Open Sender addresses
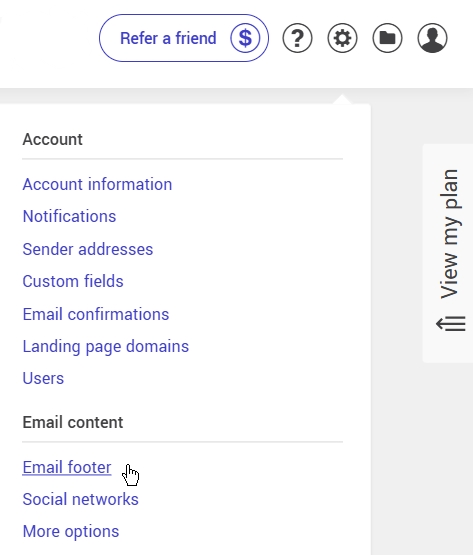 88,249
